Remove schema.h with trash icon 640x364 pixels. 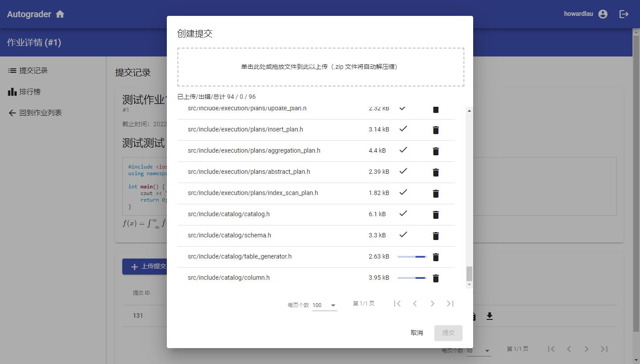click(x=436, y=236)
